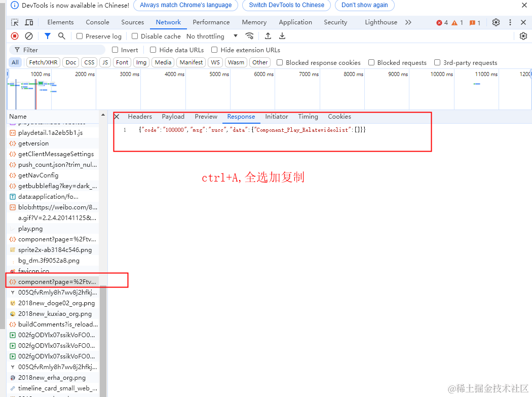
Task: Import HAR file upload icon
Action: tap(268, 36)
